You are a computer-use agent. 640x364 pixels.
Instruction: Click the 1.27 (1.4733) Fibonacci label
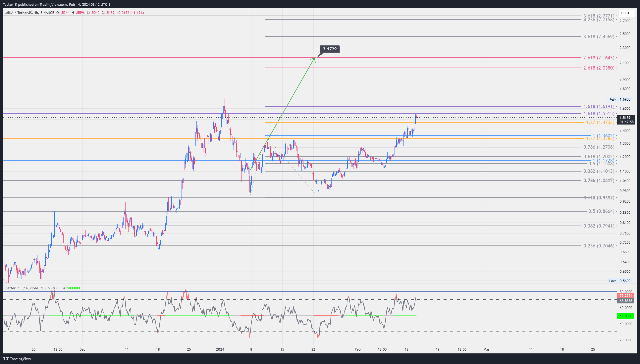pos(600,122)
